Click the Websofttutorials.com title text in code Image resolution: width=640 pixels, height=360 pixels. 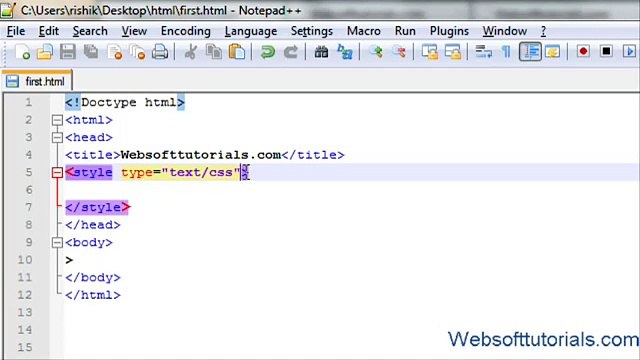(201, 155)
